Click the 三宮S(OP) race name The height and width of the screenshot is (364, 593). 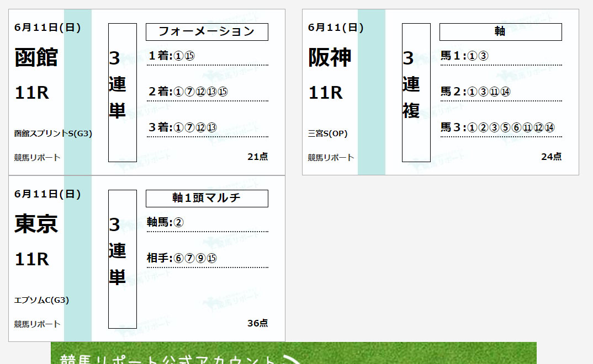(328, 133)
